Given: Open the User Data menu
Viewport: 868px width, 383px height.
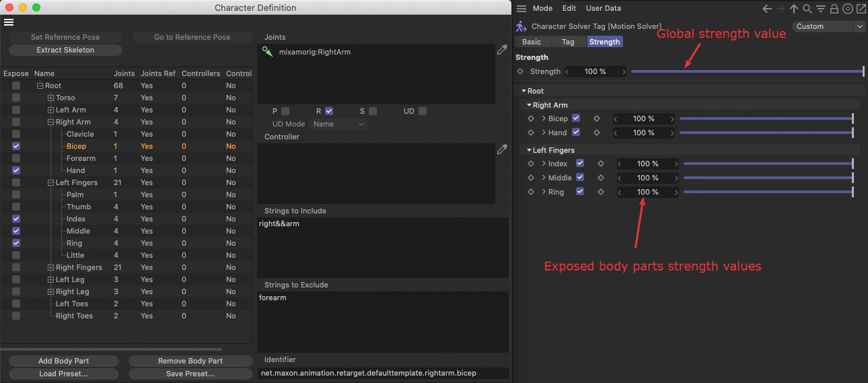Looking at the screenshot, I should pyautogui.click(x=604, y=9).
